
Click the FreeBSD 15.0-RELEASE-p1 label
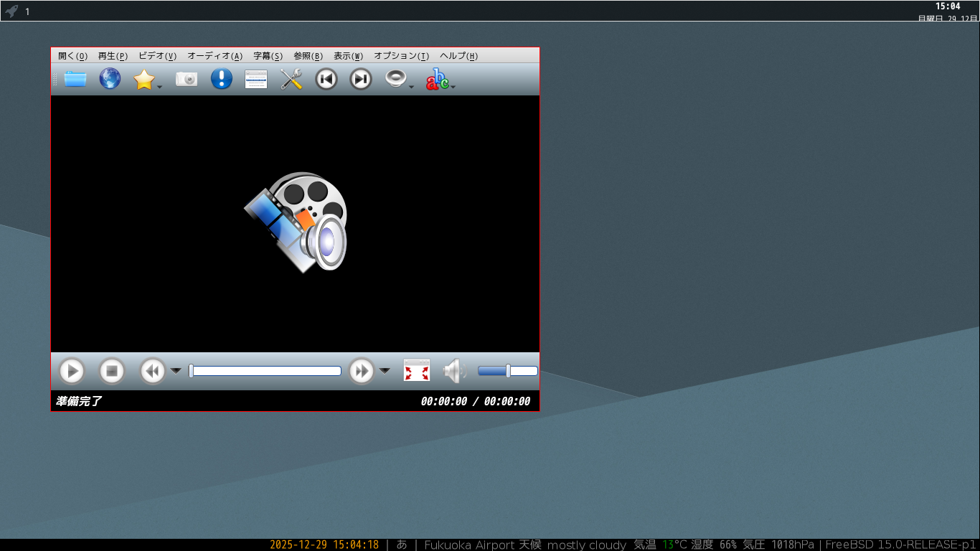click(900, 545)
